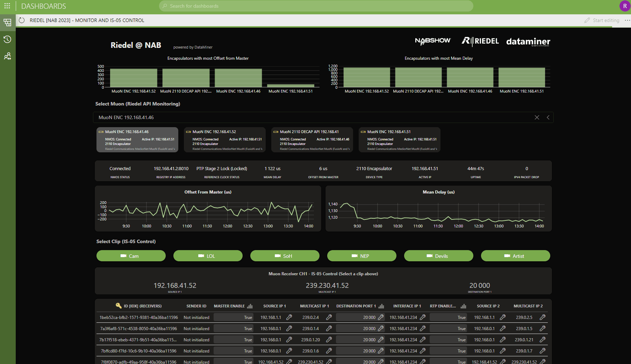Select the NEP clip button

(362, 256)
